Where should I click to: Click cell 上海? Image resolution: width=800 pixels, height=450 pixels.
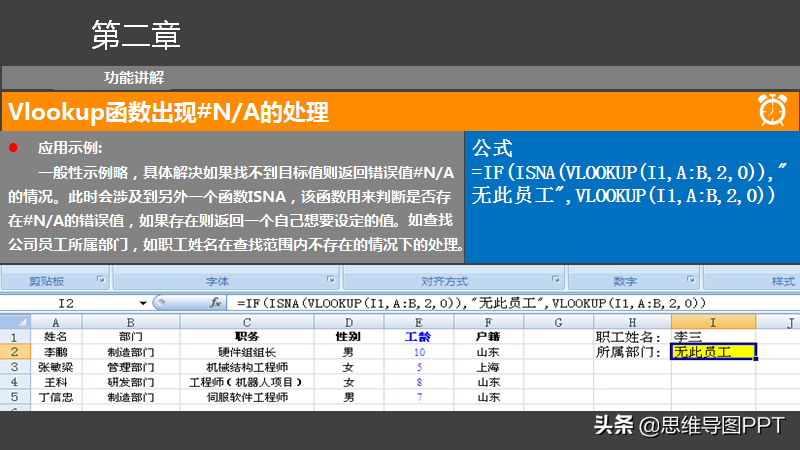point(489,367)
